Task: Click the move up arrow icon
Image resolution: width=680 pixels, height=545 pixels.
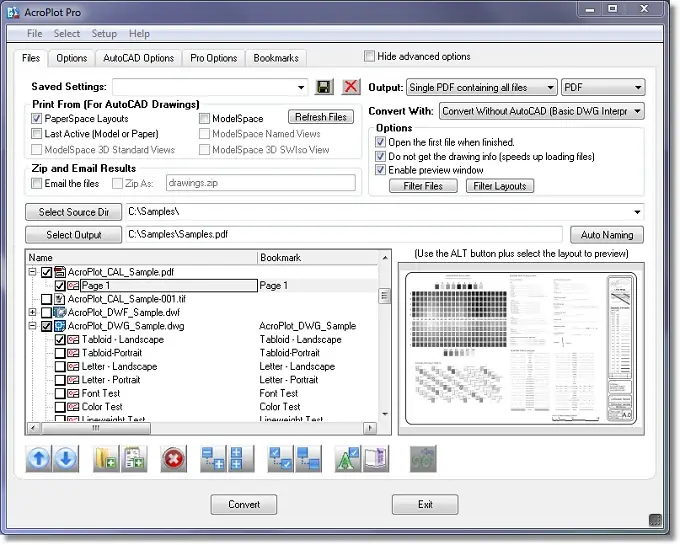Action: point(39,458)
